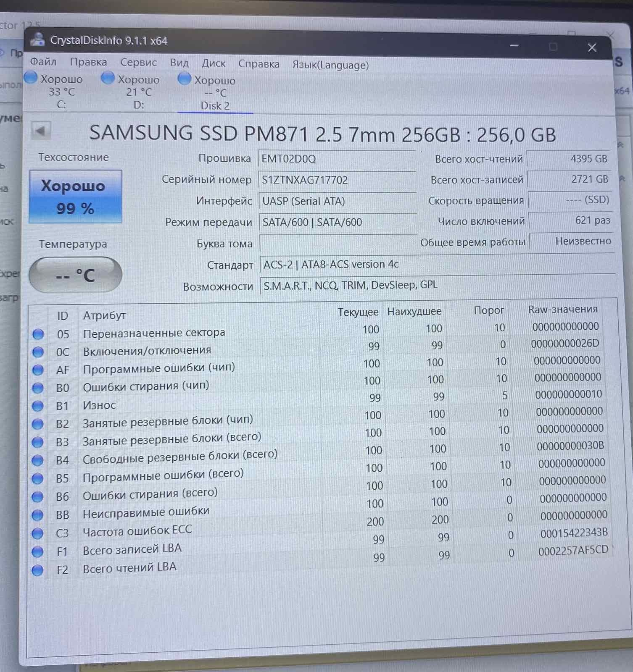The height and width of the screenshot is (672, 633).
Task: Click the Порог column header
Action: pos(488,310)
